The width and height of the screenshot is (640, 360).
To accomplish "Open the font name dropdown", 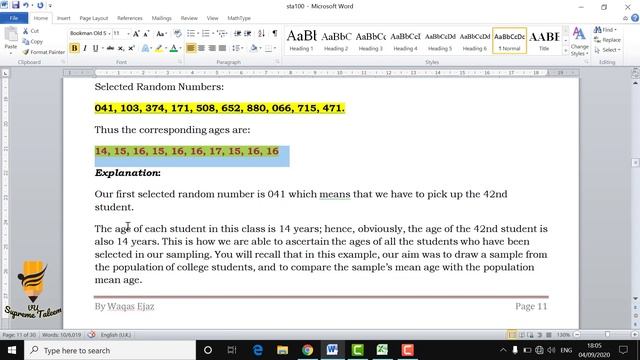I will (109, 34).
